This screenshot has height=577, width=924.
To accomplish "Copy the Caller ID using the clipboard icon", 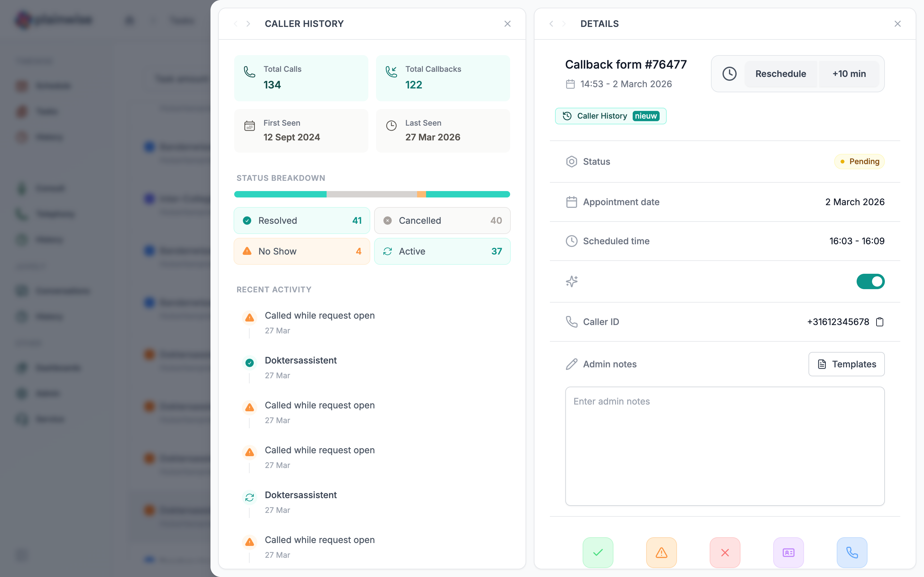I will 879,322.
